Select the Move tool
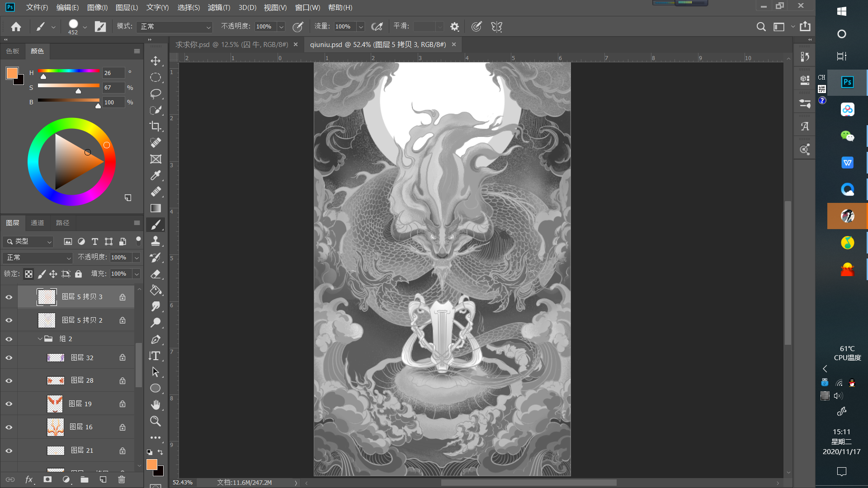Screen dimensions: 868x488 (156, 61)
